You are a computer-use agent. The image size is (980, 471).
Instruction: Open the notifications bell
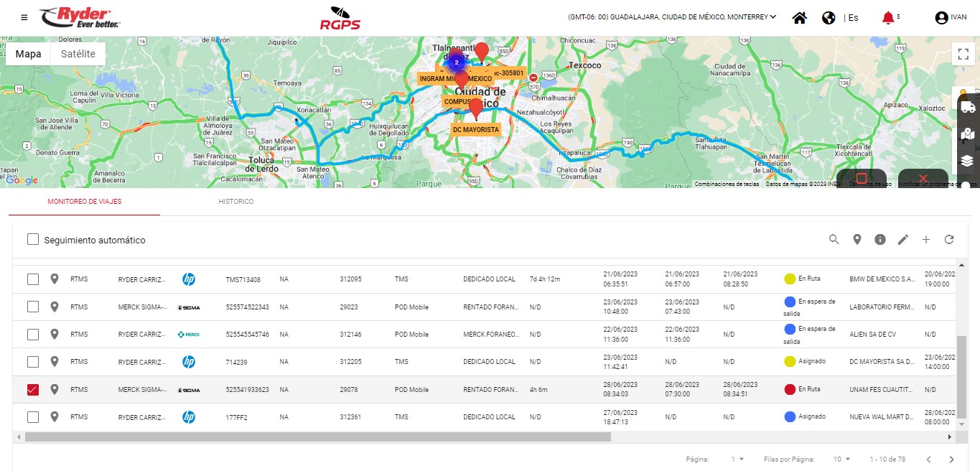click(x=888, y=18)
